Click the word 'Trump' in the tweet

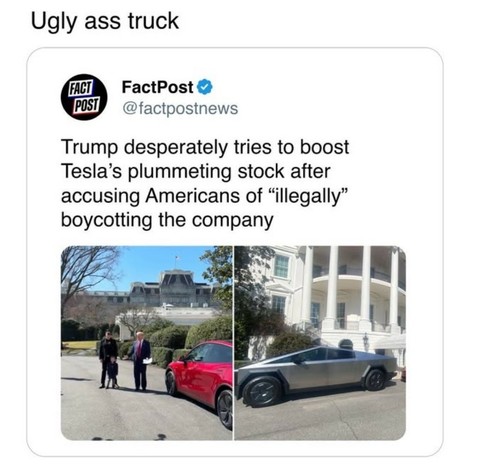click(x=89, y=147)
